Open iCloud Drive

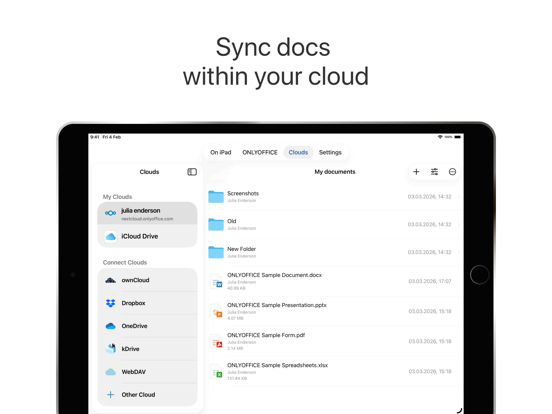point(147,236)
